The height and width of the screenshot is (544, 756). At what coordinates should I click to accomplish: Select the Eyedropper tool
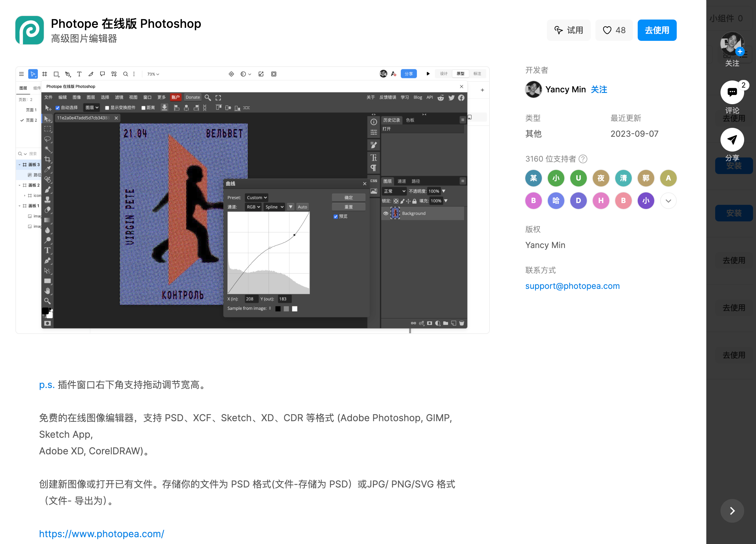[48, 169]
